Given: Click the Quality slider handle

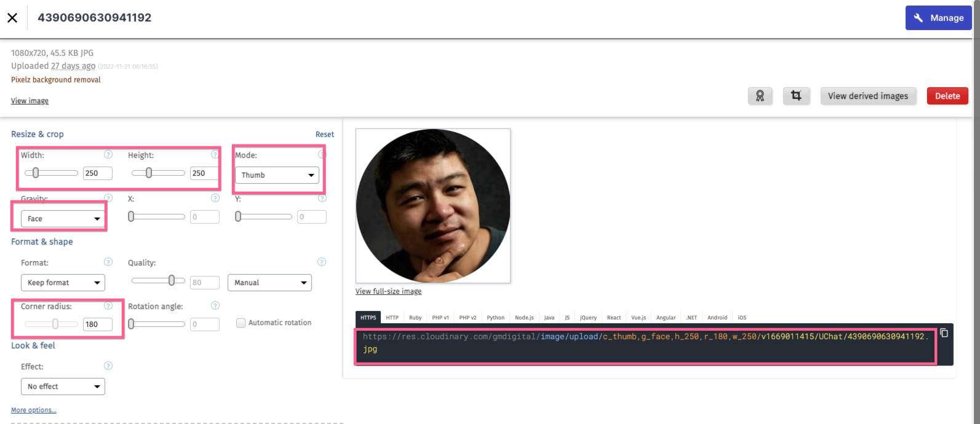Looking at the screenshot, I should (172, 280).
